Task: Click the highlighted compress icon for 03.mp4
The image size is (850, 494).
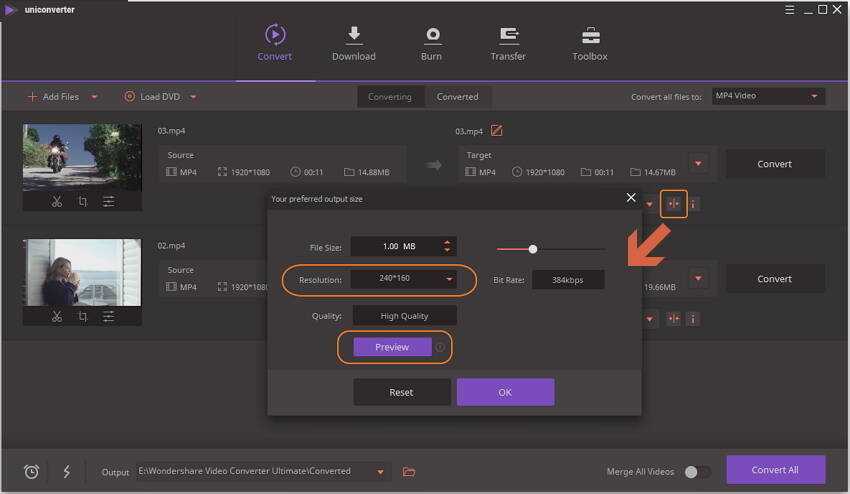Action: tap(673, 204)
